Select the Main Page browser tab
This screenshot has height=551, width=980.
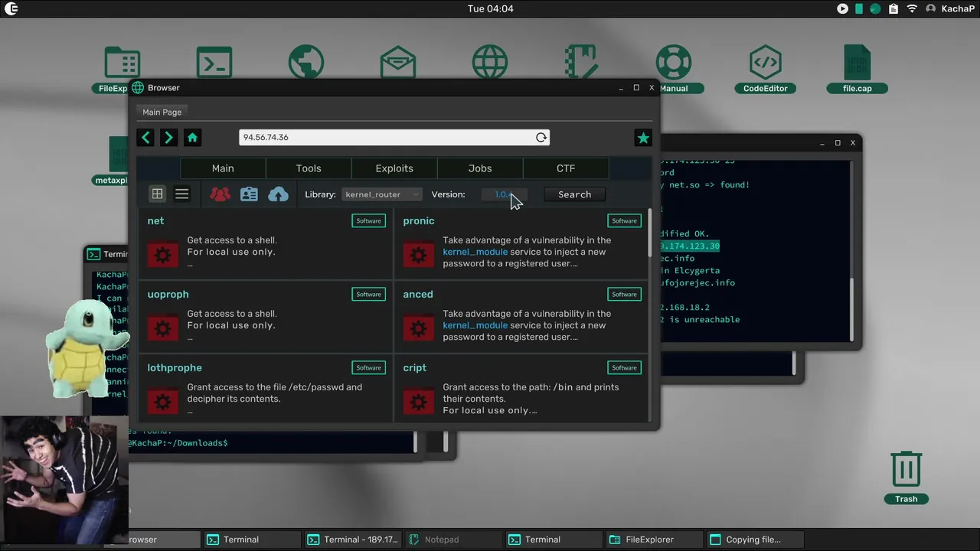pos(162,112)
